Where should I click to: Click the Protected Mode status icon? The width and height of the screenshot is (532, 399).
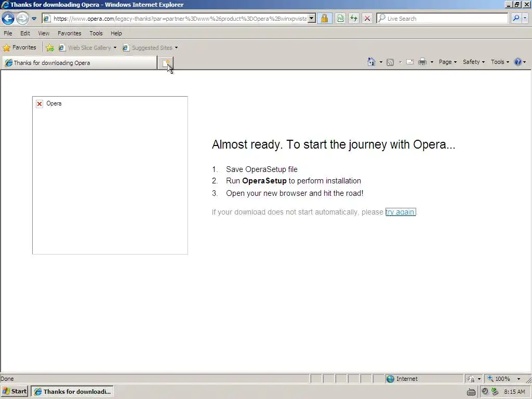point(471,379)
